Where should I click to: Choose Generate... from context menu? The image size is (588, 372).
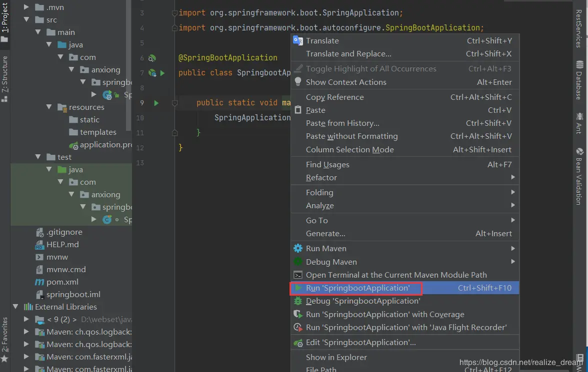tap(405, 233)
